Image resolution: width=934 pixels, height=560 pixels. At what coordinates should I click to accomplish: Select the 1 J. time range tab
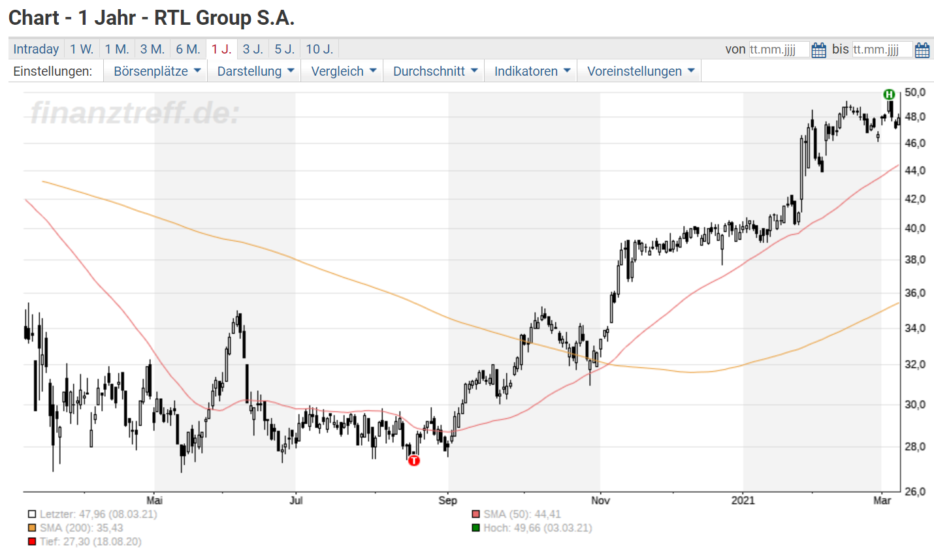click(x=221, y=49)
